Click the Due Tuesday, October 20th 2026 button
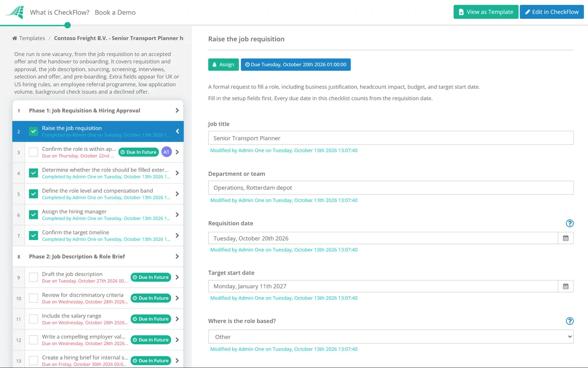 (x=296, y=64)
